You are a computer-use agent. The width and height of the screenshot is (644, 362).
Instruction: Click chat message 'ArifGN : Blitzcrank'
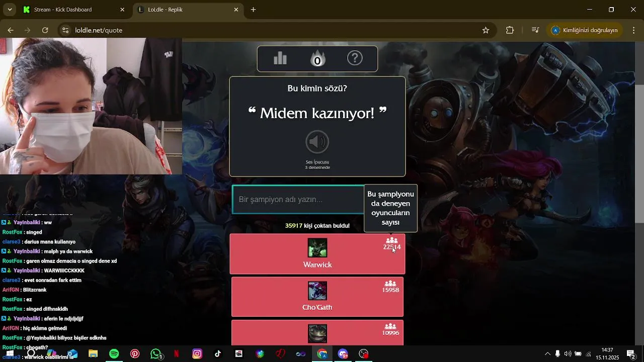[x=24, y=290]
